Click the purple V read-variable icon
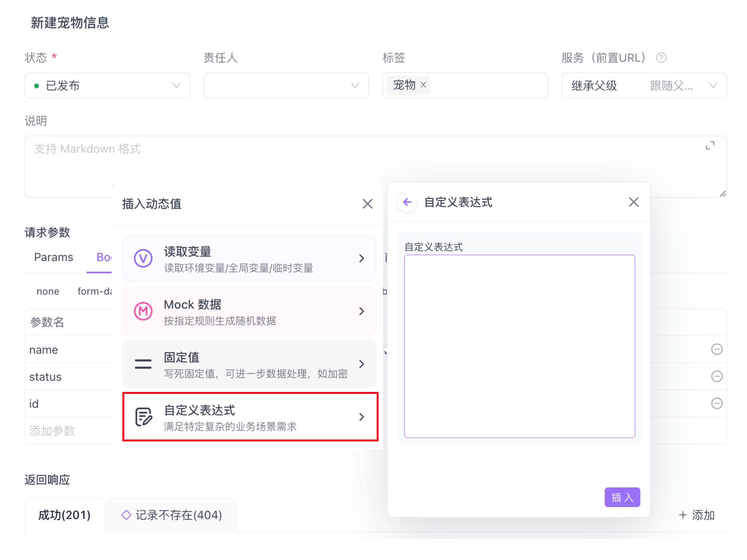The height and width of the screenshot is (560, 747). [x=143, y=258]
